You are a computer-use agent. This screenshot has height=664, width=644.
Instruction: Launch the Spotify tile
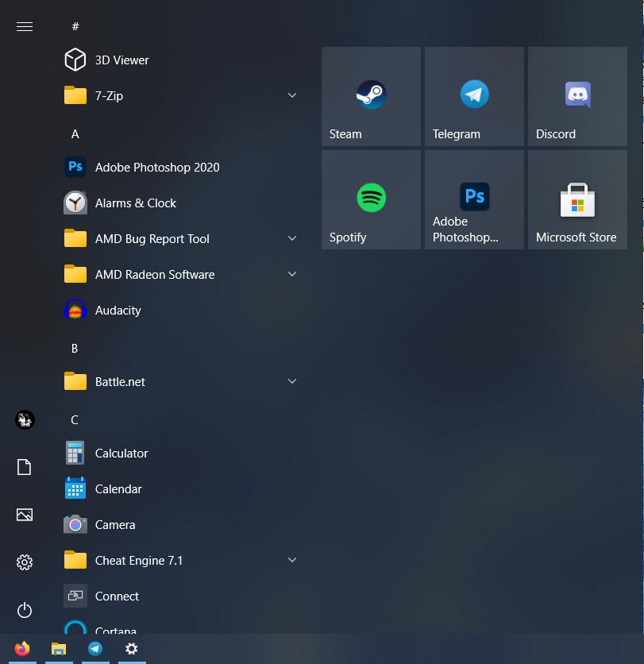pyautogui.click(x=371, y=200)
